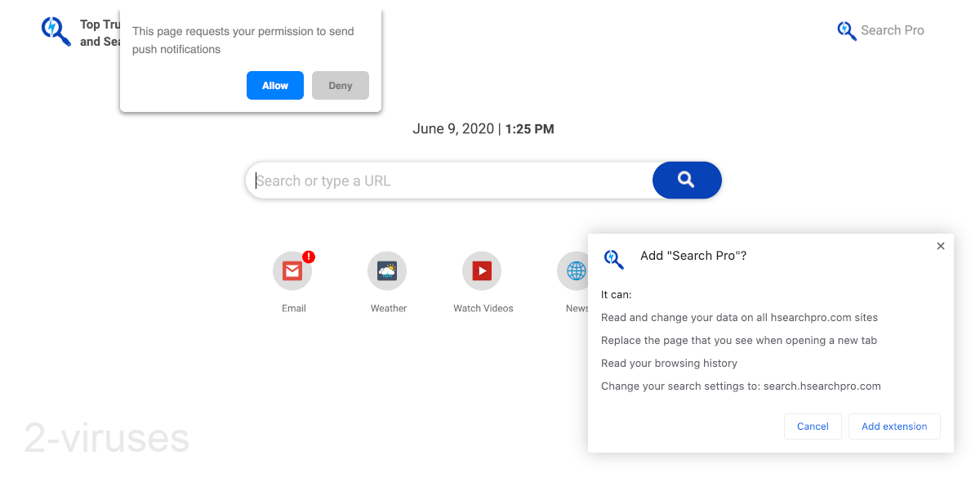The width and height of the screenshot is (980, 478).
Task: Cancel adding the Search Pro extension
Action: pyautogui.click(x=813, y=426)
